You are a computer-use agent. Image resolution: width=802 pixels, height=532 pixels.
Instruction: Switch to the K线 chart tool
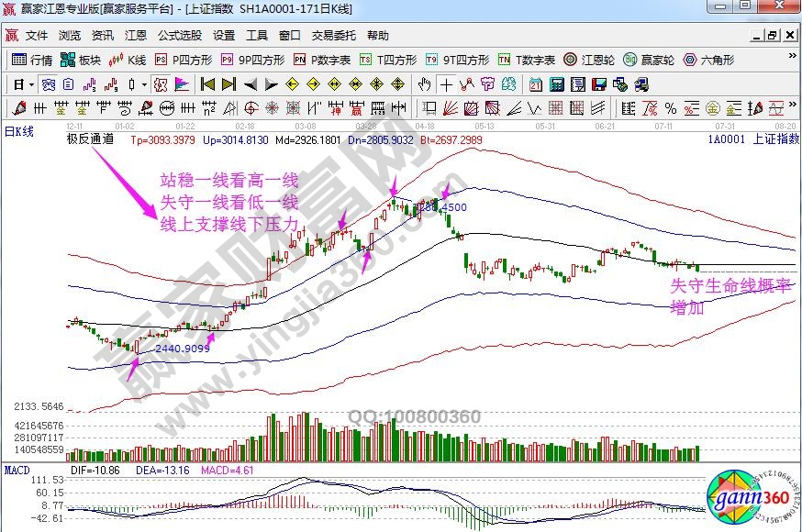coord(128,60)
